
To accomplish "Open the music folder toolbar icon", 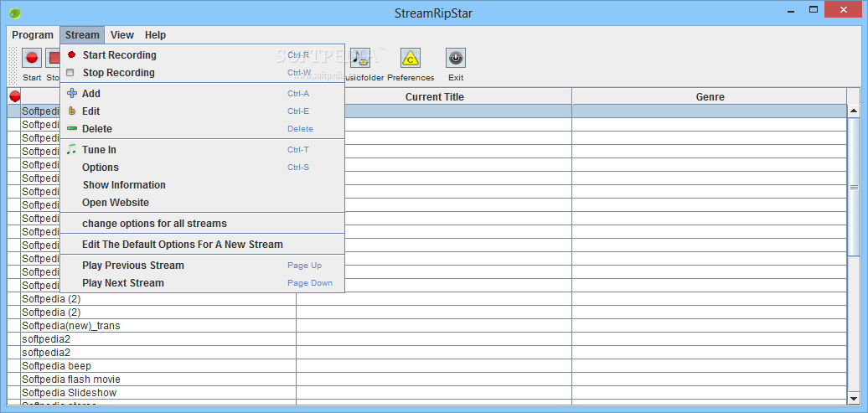I will (360, 58).
